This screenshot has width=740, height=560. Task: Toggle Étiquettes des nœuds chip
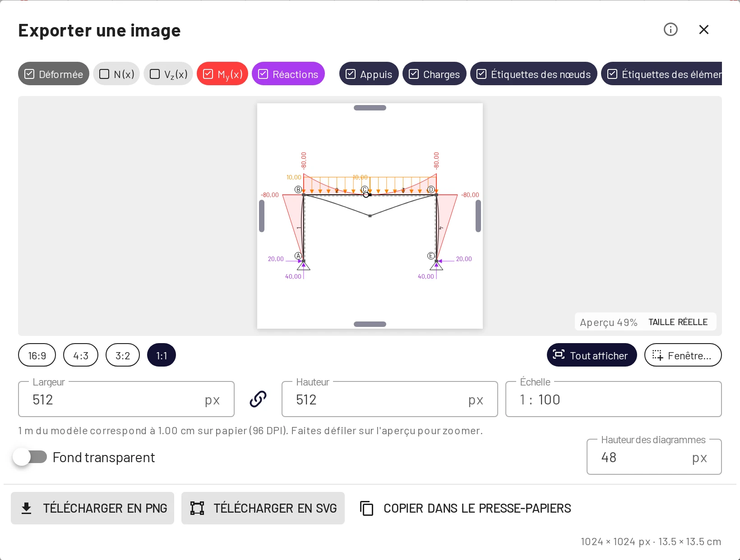(x=534, y=74)
